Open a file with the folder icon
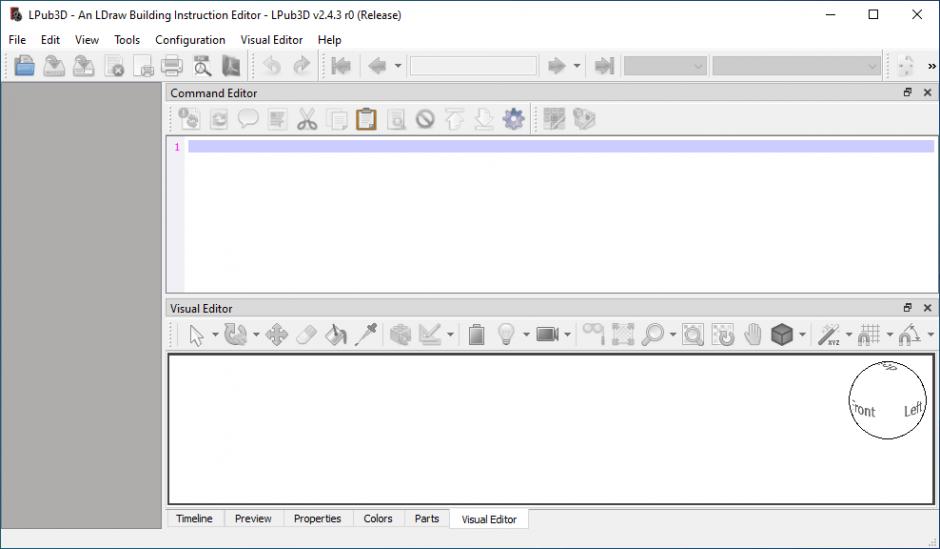Screen dimensions: 940x549 point(24,65)
